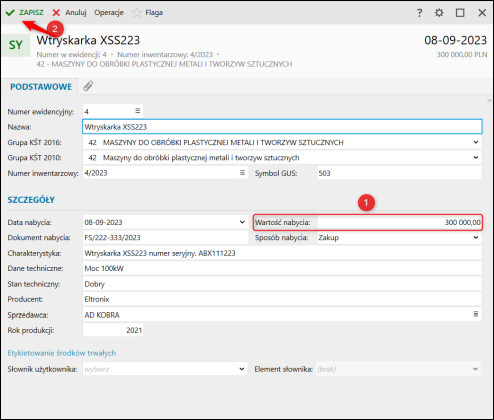Expand Grupa KŚT 2010 dropdown
494x420 pixels.
(475, 158)
